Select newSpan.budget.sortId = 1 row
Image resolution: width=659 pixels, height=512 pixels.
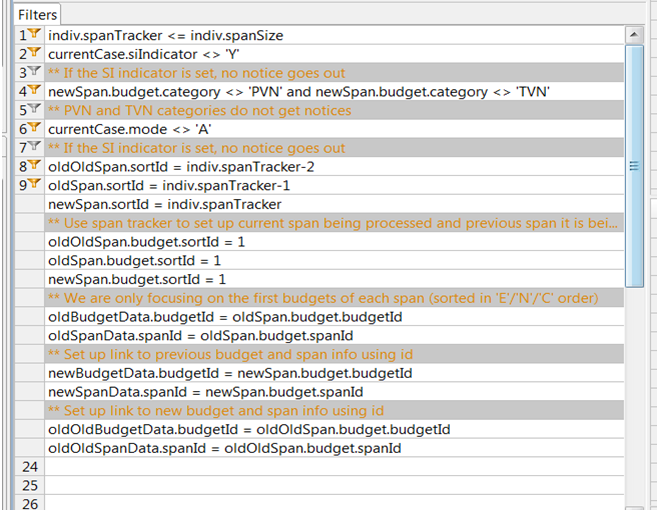tap(334, 279)
